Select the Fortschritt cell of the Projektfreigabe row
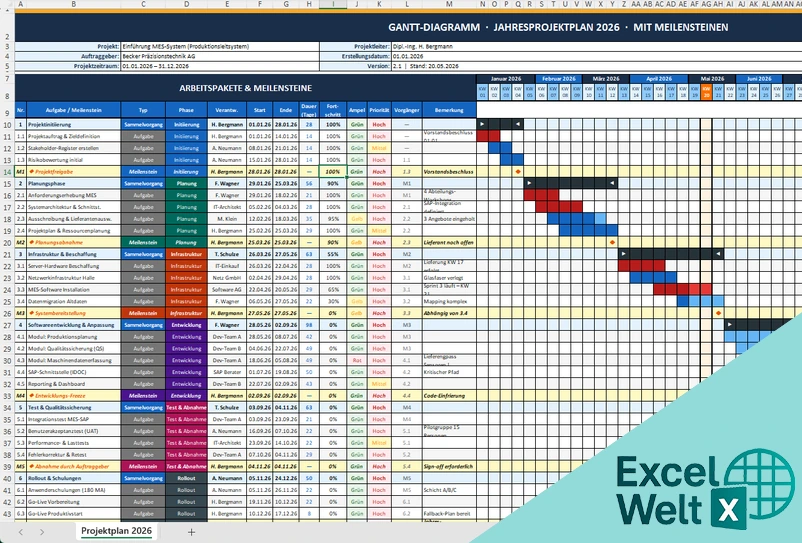 click(333, 172)
